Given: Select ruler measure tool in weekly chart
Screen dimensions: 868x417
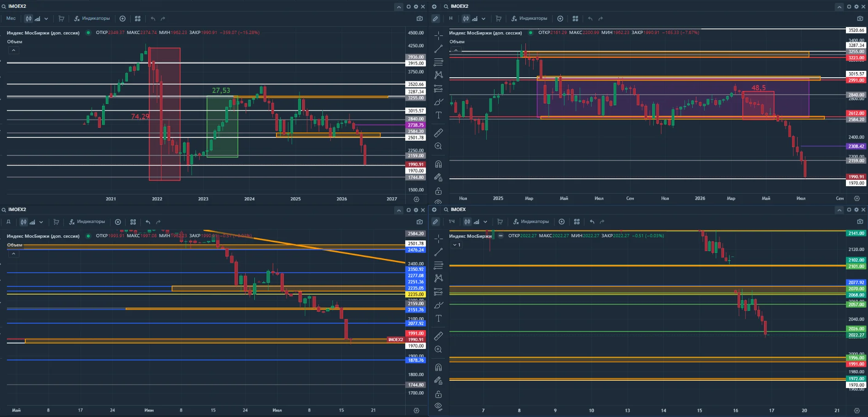Looking at the screenshot, I should (438, 133).
